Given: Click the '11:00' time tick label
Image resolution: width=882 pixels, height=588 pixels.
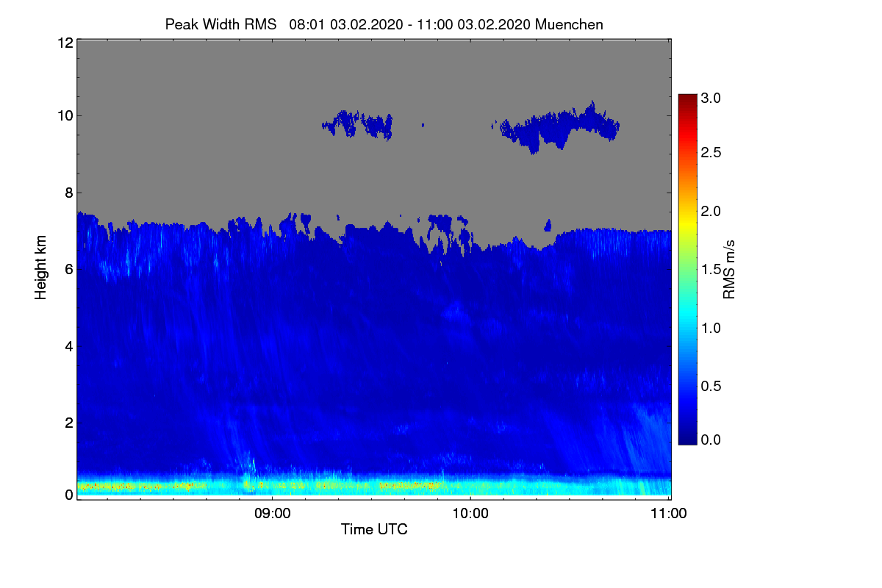Looking at the screenshot, I should pyautogui.click(x=669, y=514).
